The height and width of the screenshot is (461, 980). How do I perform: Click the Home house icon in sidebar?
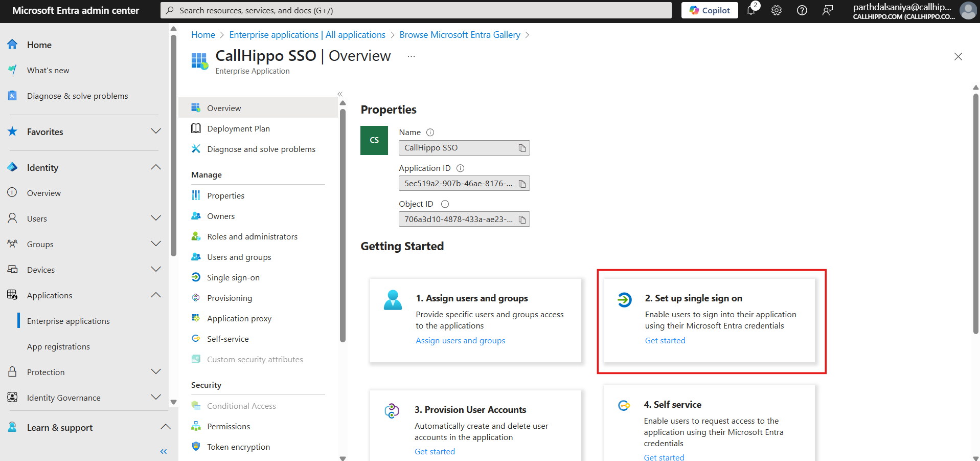12,45
